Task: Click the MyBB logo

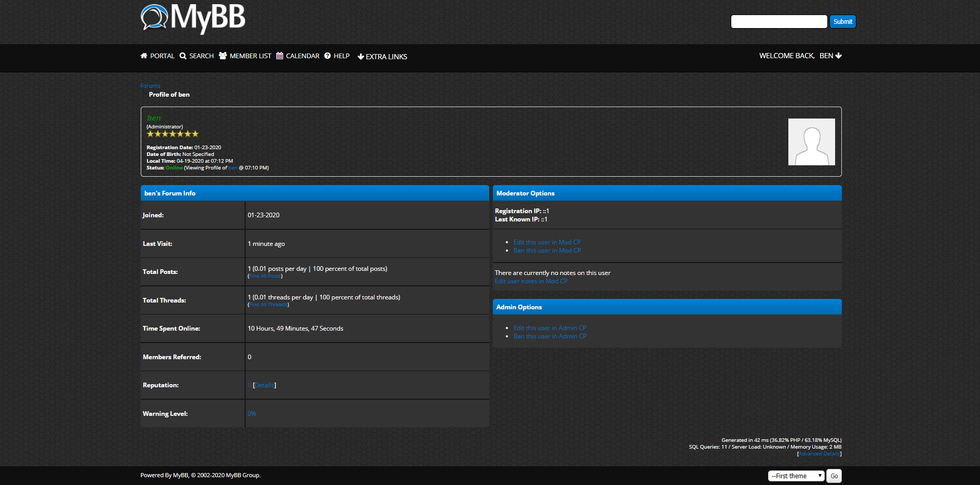Action: click(193, 18)
